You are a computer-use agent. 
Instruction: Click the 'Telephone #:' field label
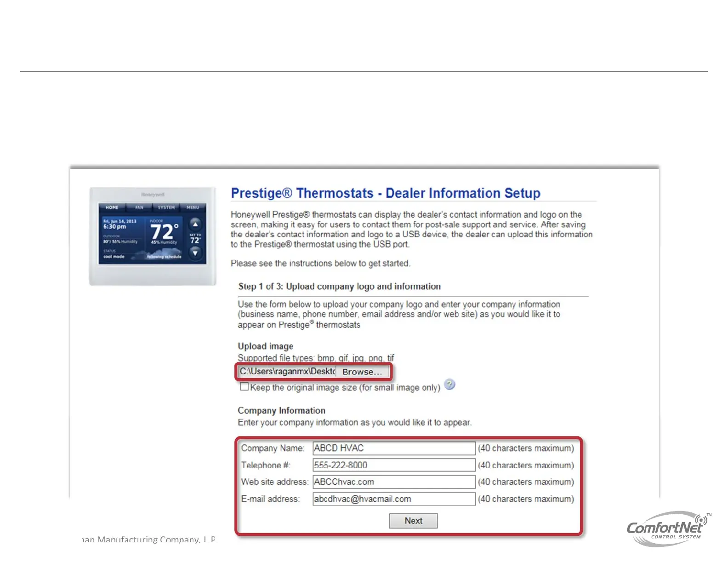[266, 465]
